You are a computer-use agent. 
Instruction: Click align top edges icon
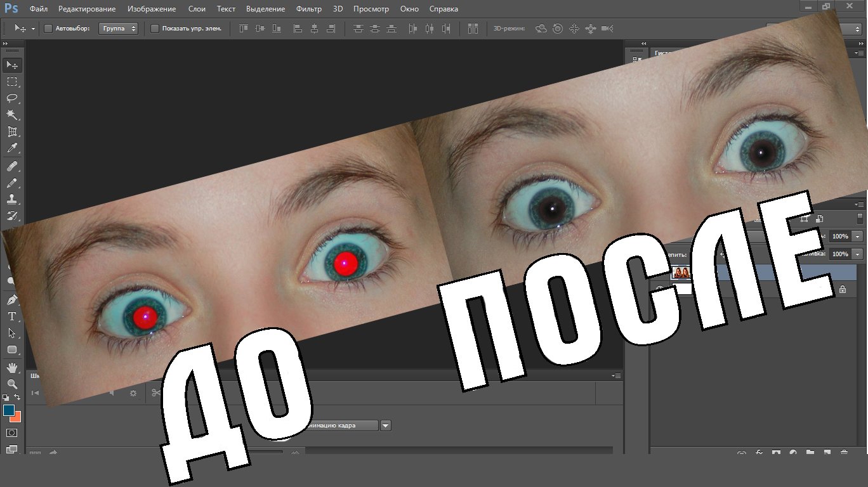(243, 29)
